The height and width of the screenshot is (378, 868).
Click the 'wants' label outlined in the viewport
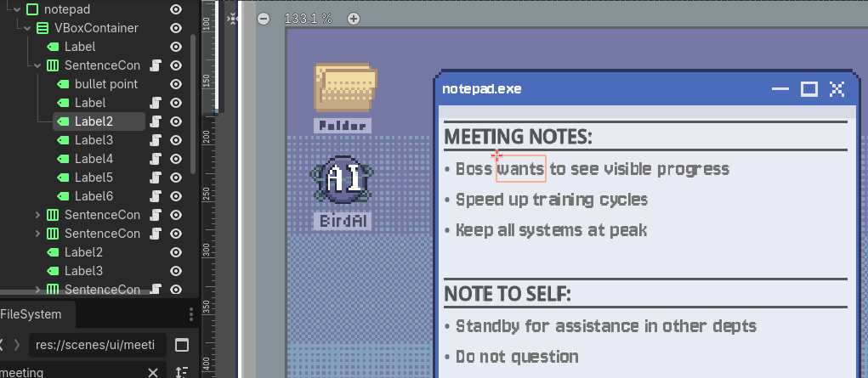[x=521, y=169]
